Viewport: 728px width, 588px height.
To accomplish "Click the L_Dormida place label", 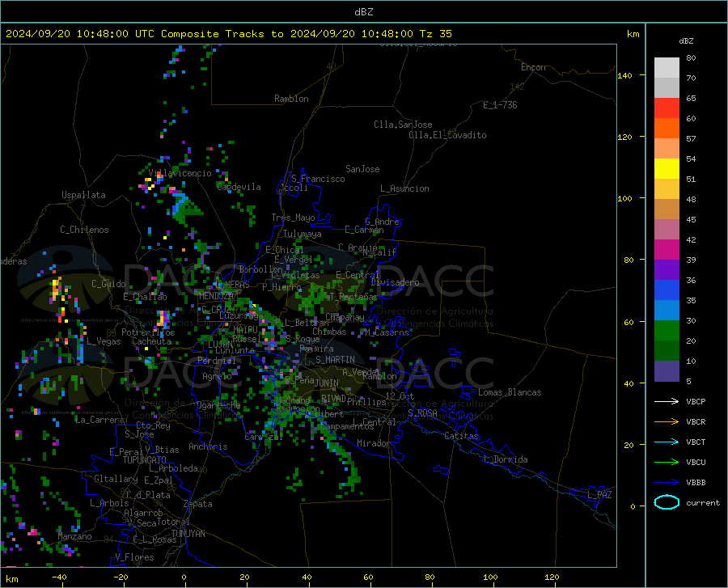I will click(505, 459).
